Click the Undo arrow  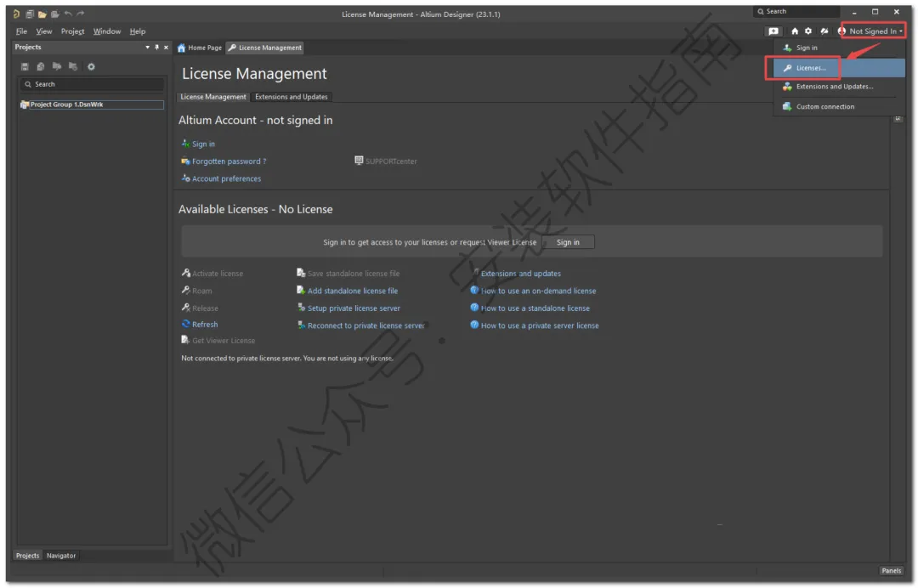coord(68,14)
